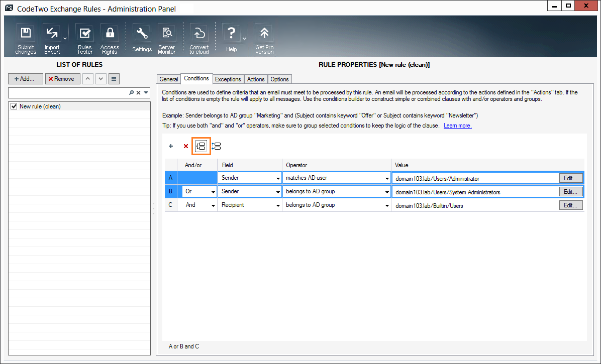Expand the search options dropdown arrow
The height and width of the screenshot is (364, 601).
tap(146, 92)
